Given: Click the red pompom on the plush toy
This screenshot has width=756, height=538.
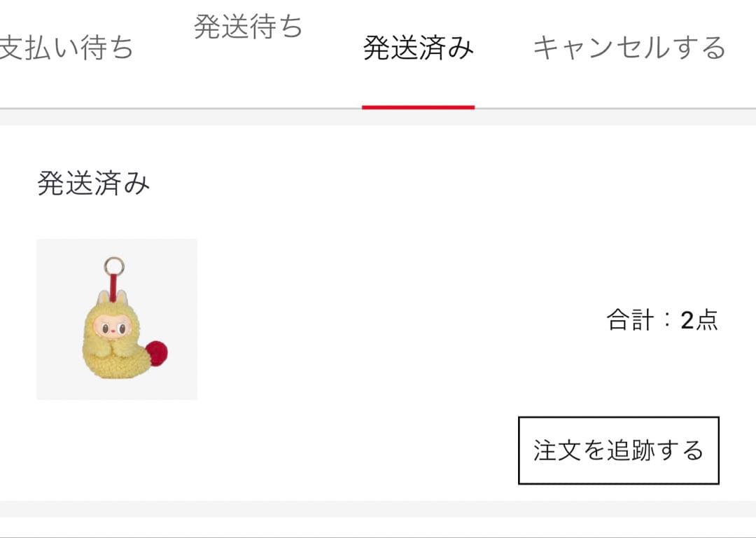Looking at the screenshot, I should 157,352.
